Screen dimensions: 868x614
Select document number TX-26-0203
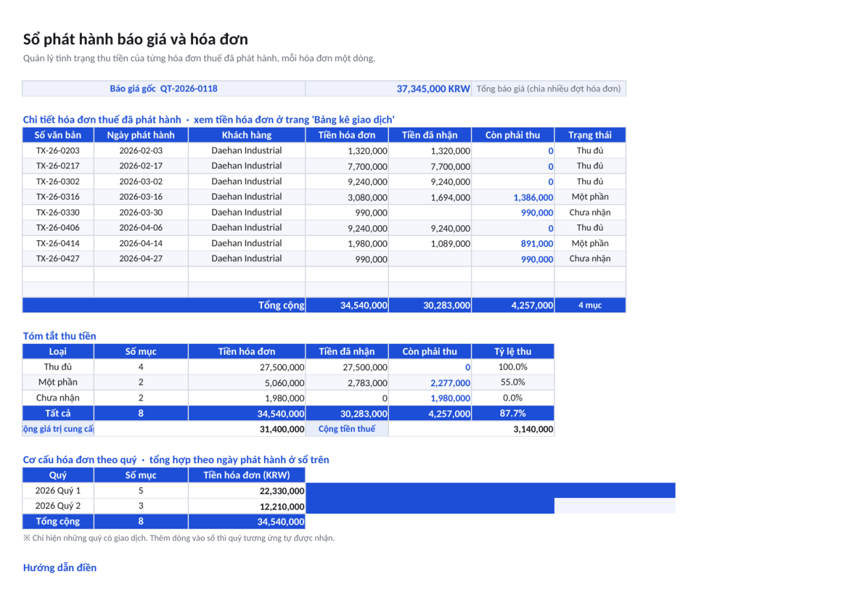pyautogui.click(x=58, y=151)
